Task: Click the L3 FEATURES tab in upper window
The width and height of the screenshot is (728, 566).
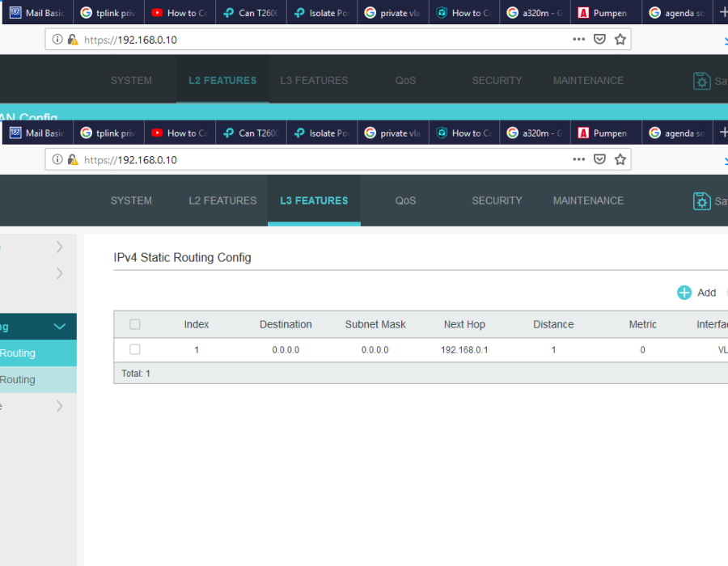Action: 314,80
